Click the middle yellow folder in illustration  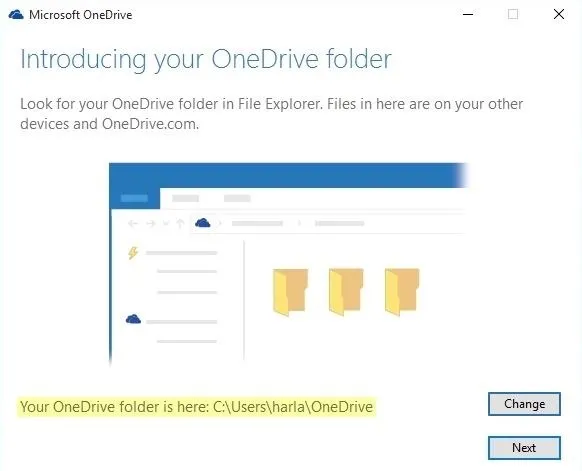346,292
